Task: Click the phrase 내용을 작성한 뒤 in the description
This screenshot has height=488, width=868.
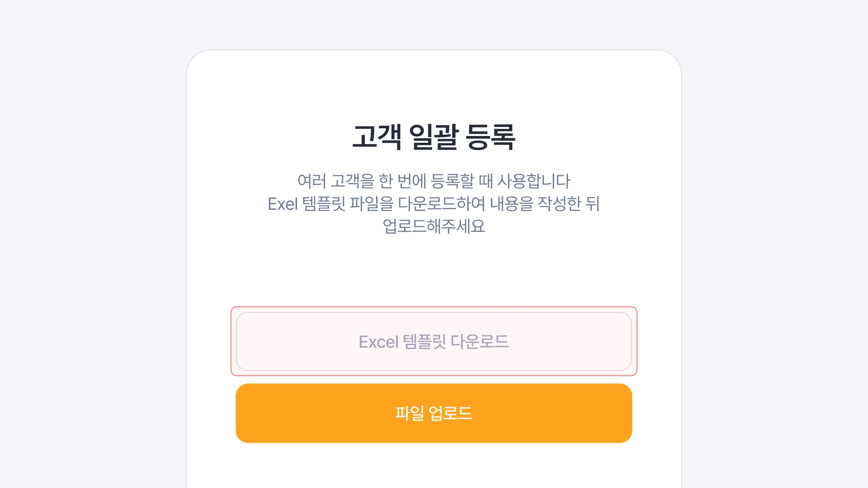Action: tap(545, 204)
